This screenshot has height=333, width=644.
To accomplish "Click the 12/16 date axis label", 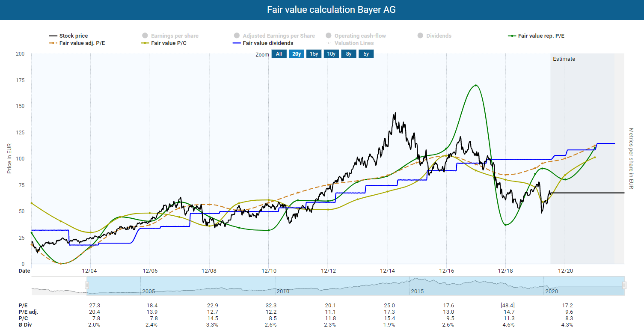I will tap(446, 271).
